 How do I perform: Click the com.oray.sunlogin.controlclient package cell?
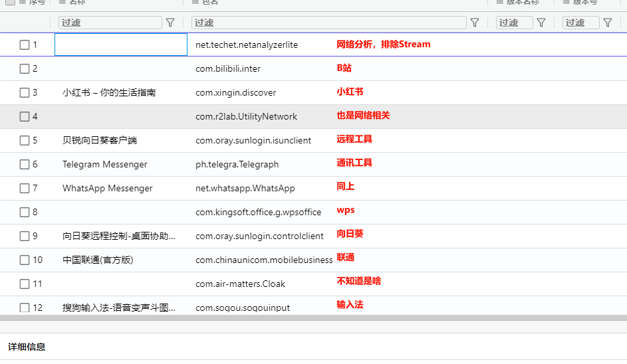(259, 236)
